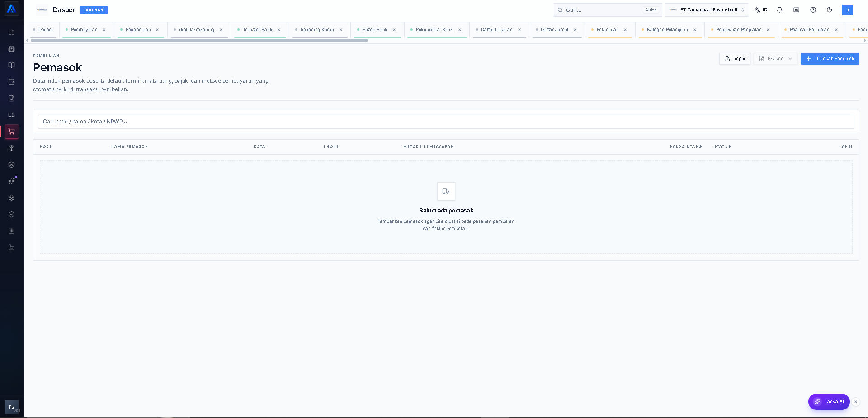Dismiss the Tanya AI floating button
The image size is (868, 418).
click(856, 402)
